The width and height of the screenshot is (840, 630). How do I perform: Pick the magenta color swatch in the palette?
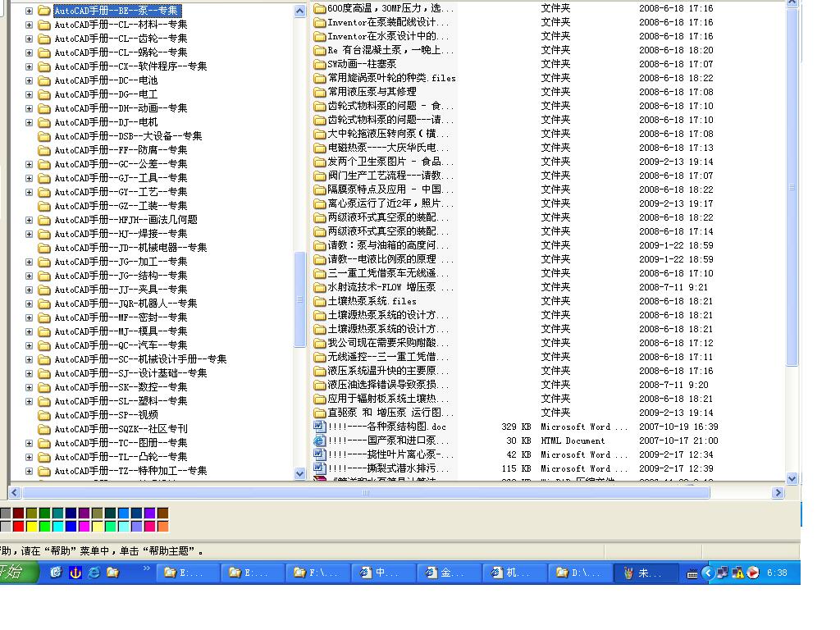84,526
